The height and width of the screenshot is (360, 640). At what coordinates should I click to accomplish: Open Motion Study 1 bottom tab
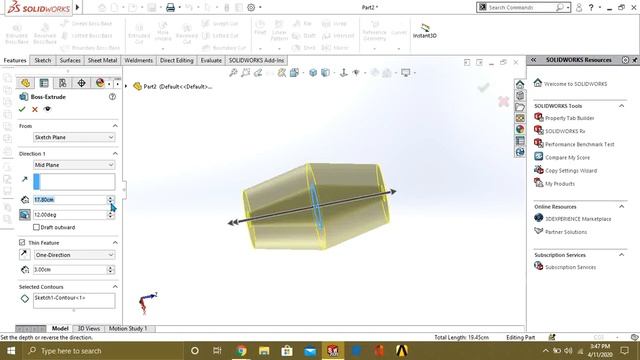128,328
